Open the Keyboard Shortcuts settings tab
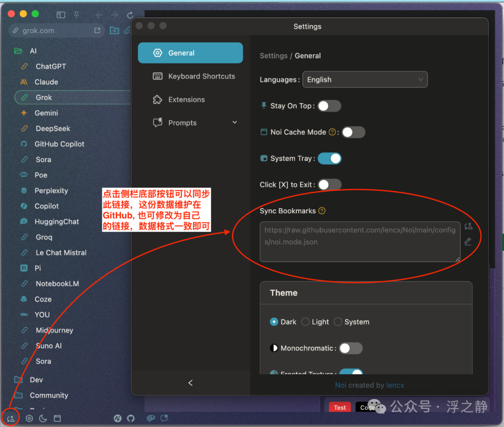The image size is (504, 427). tap(190, 76)
